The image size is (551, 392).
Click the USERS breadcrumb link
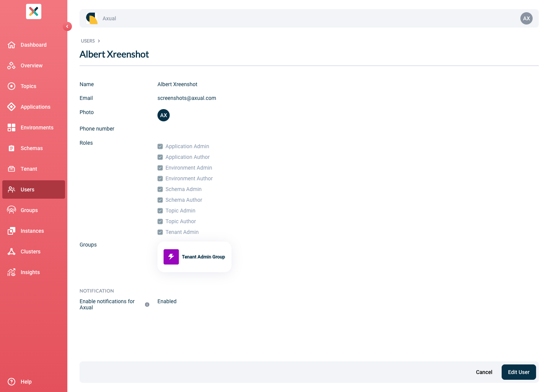point(88,41)
